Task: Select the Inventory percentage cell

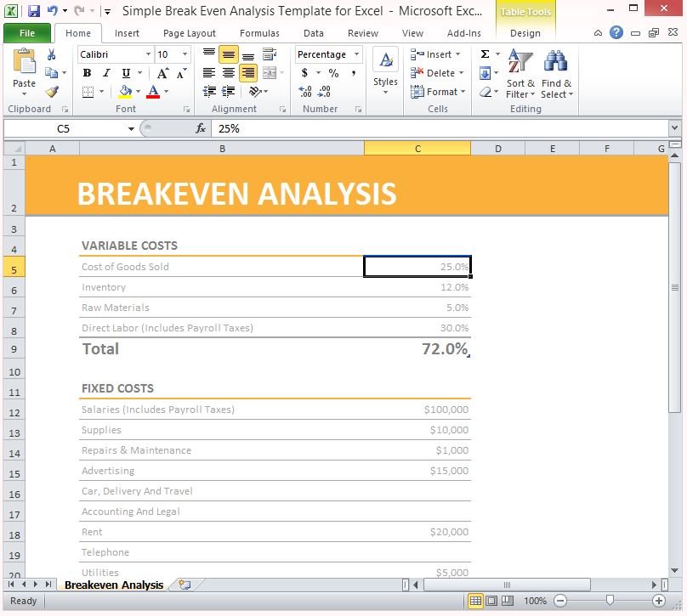Action: coord(417,287)
